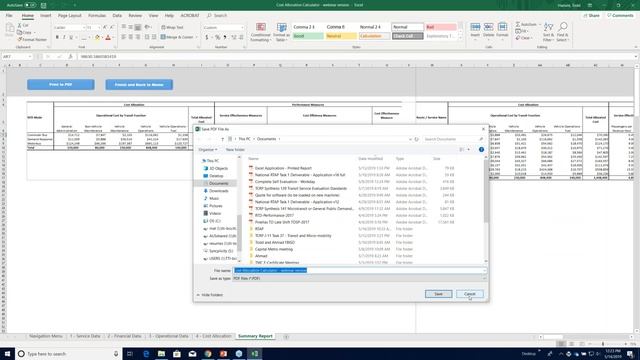Switch to the Insert ribbon tab
Screen dimensions: 640x360
click(x=45, y=16)
